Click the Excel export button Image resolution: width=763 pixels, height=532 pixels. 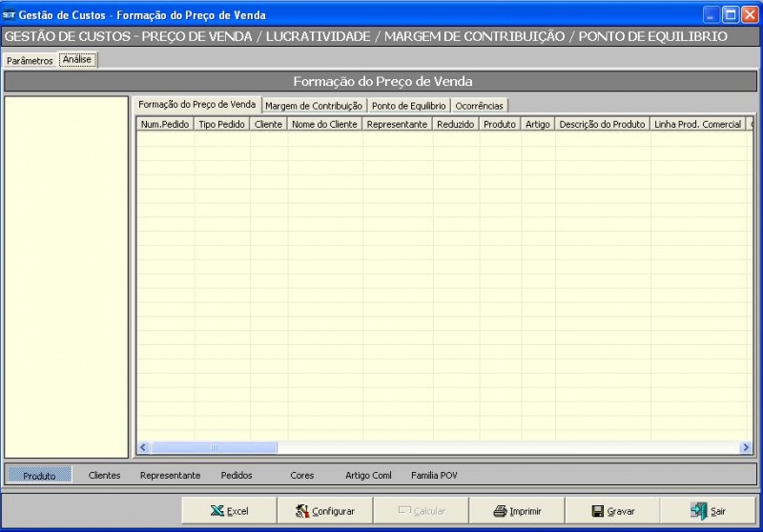click(229, 511)
